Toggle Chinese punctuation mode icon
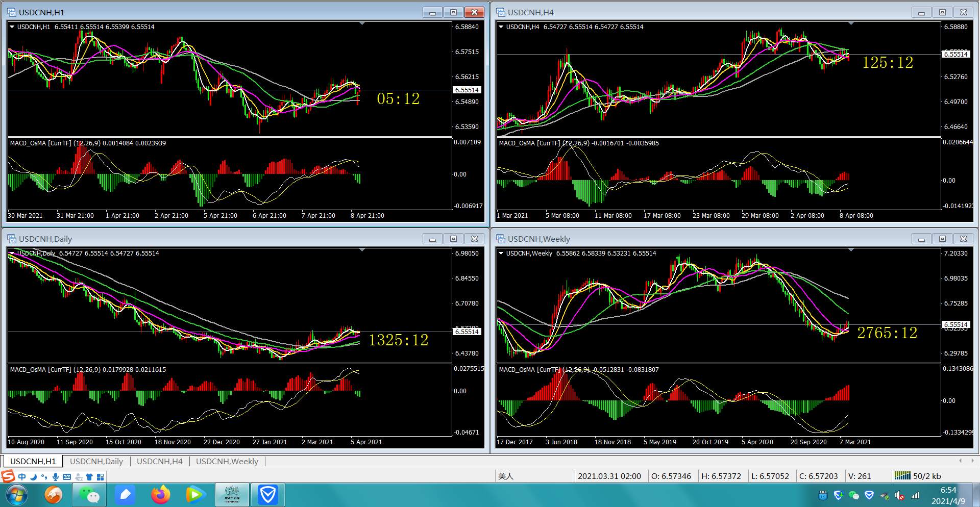The width and height of the screenshot is (980, 507). pyautogui.click(x=44, y=477)
